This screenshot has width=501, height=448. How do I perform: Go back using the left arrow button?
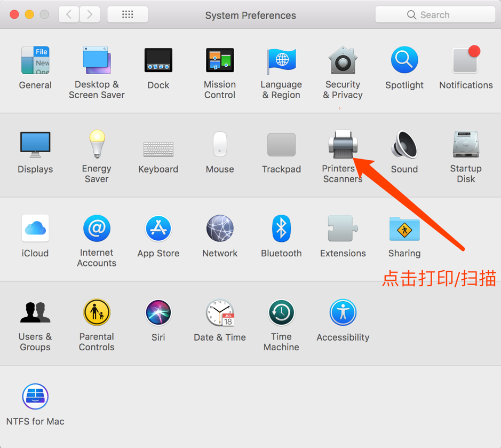[69, 15]
